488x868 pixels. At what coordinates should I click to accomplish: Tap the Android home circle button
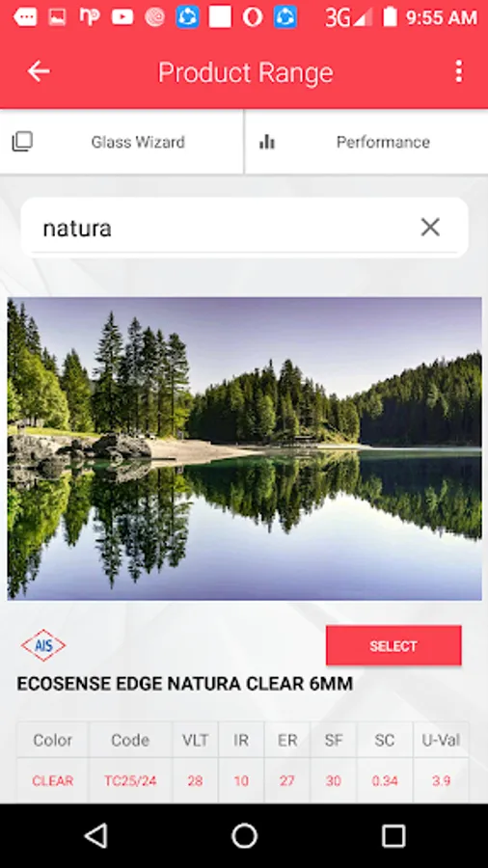pos(244,835)
